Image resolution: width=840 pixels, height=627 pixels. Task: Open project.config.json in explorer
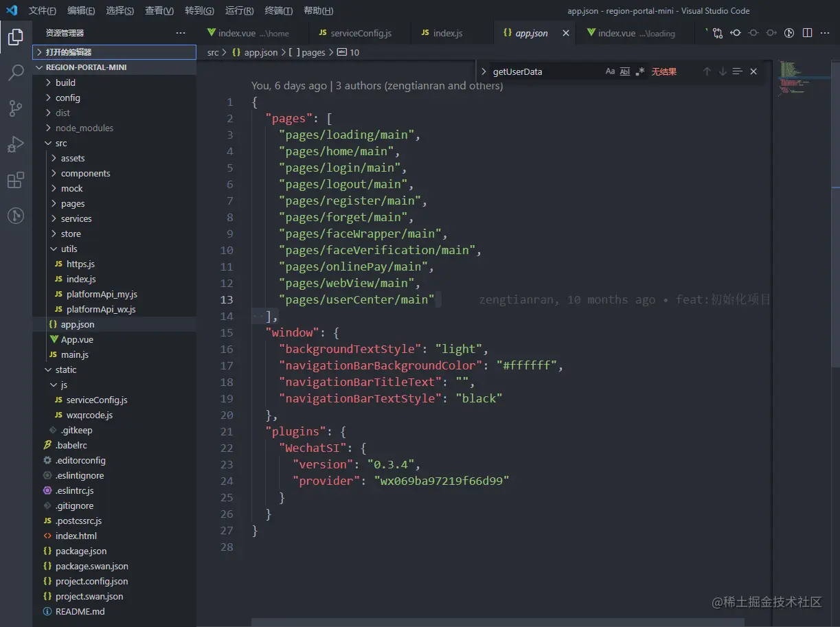(114, 581)
